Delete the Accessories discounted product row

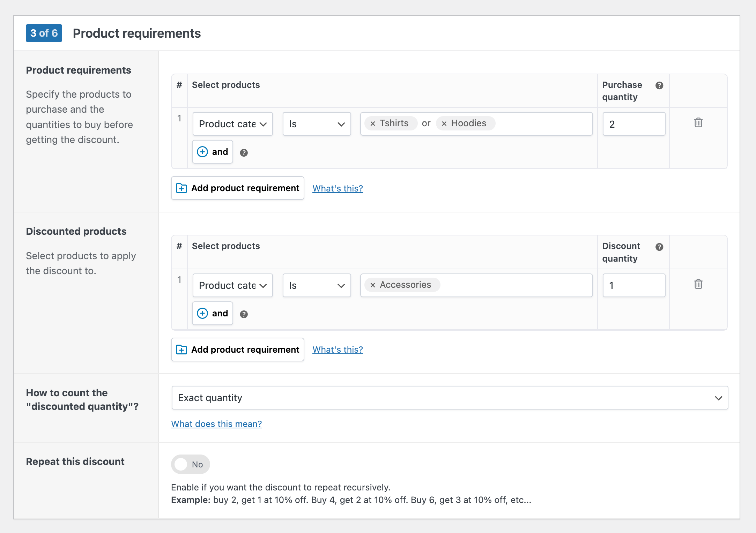pyautogui.click(x=698, y=284)
